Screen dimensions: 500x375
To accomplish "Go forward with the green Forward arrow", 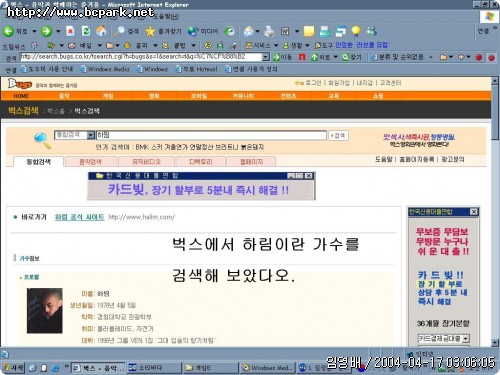I will (46, 31).
